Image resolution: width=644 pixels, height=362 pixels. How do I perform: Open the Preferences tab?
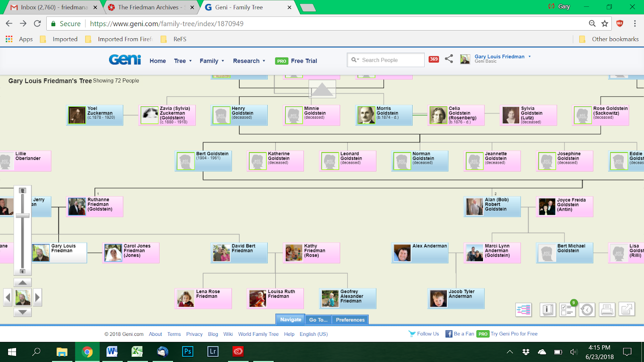pos(349,319)
